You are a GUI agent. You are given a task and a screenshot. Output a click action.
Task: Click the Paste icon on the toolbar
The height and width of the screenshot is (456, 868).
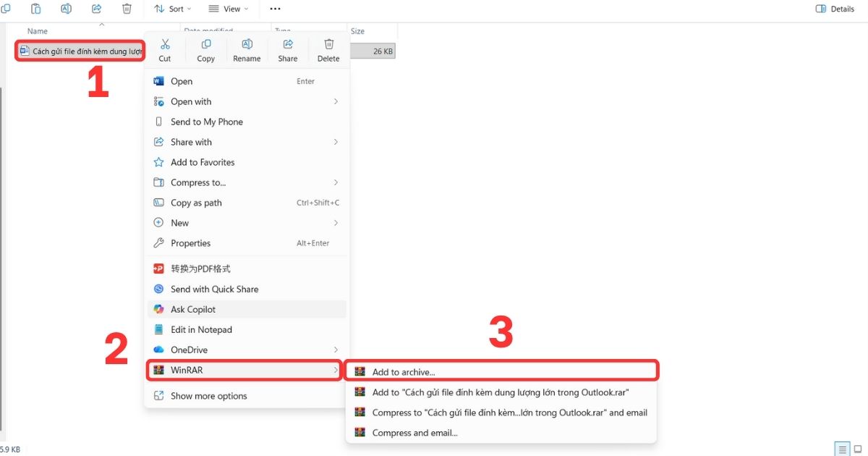(35, 9)
